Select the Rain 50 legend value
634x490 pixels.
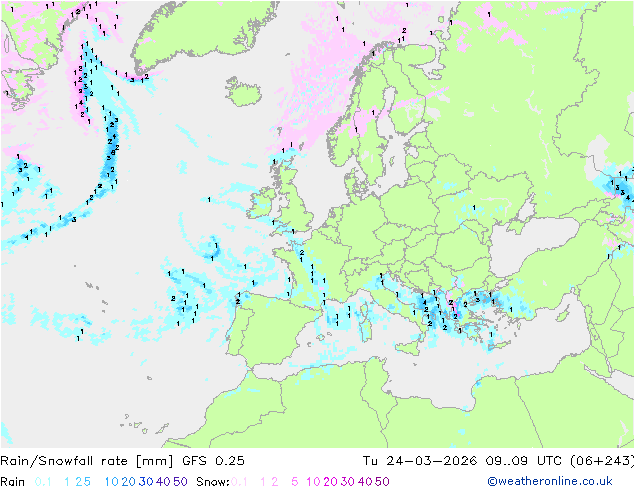pyautogui.click(x=180, y=482)
